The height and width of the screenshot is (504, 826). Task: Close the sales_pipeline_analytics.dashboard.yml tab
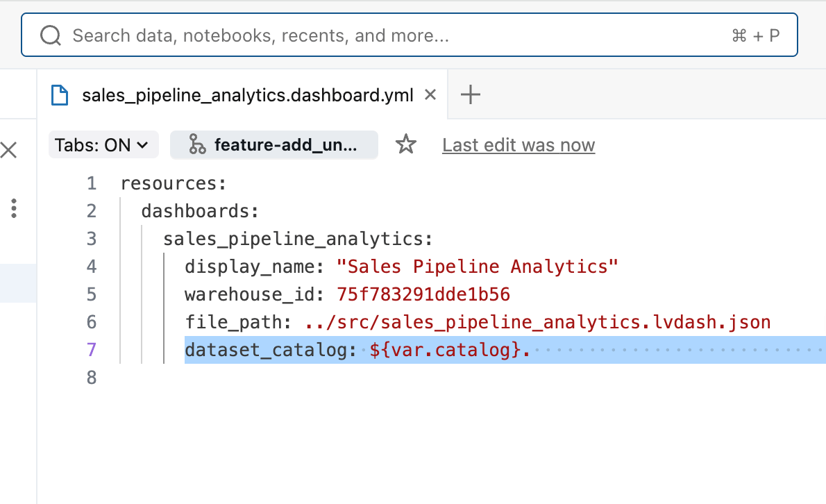(430, 94)
